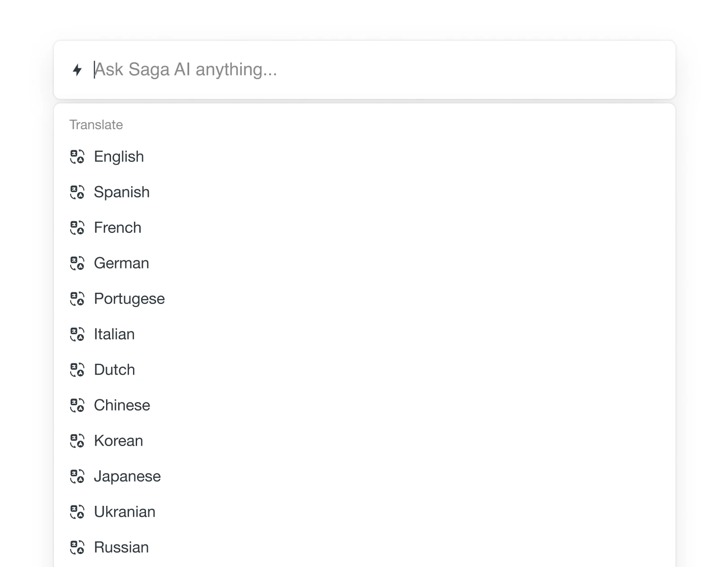Select Italian from the translate list
The width and height of the screenshot is (728, 567).
coord(114,335)
